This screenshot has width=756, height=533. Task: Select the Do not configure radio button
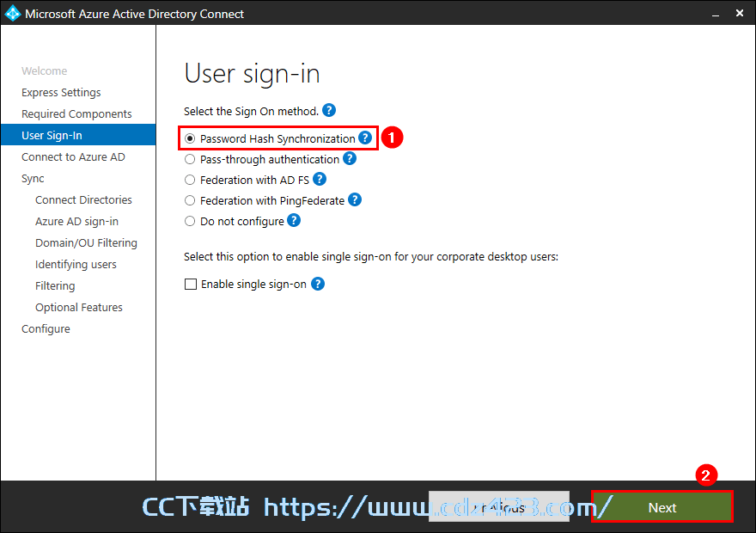click(x=190, y=221)
